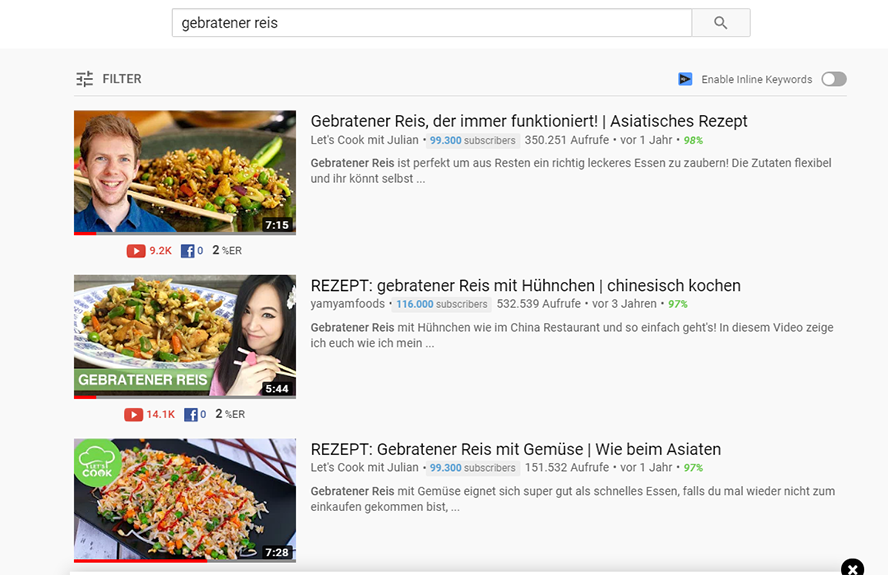The image size is (888, 575).
Task: Click description snippet starting 'Gebratener Reis mit Hühnchen wie'
Action: click(x=572, y=335)
